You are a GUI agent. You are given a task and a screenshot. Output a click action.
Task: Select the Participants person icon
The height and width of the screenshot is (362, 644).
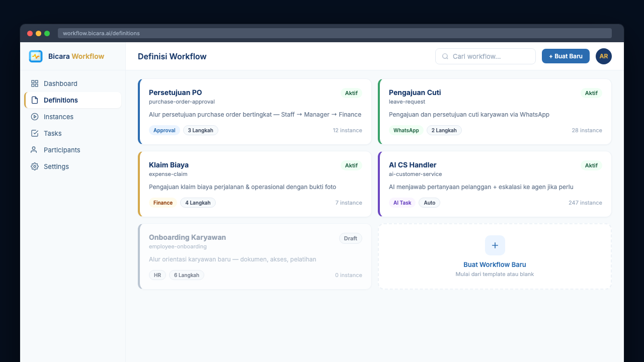[35, 150]
